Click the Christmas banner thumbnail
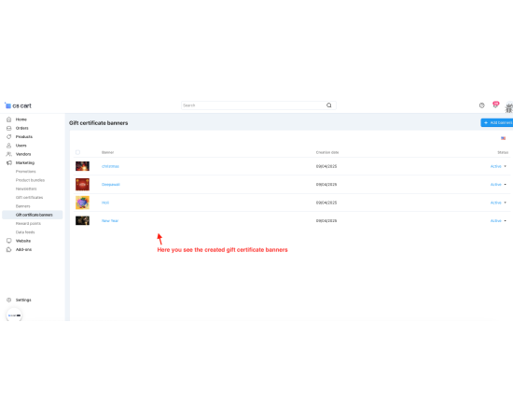Viewport: 513px width, 420px height. (82, 166)
